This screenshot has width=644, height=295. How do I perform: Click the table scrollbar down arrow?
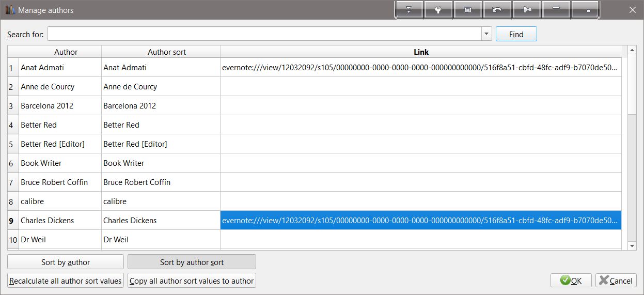(x=632, y=246)
